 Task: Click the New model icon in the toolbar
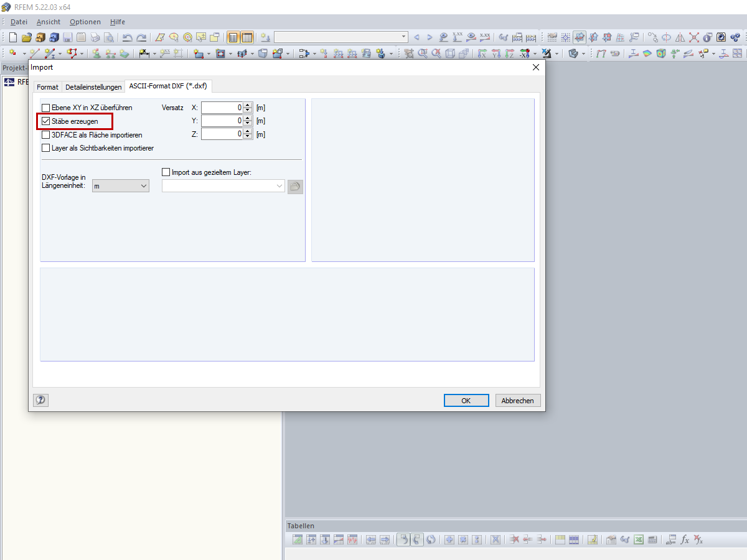tap(12, 37)
